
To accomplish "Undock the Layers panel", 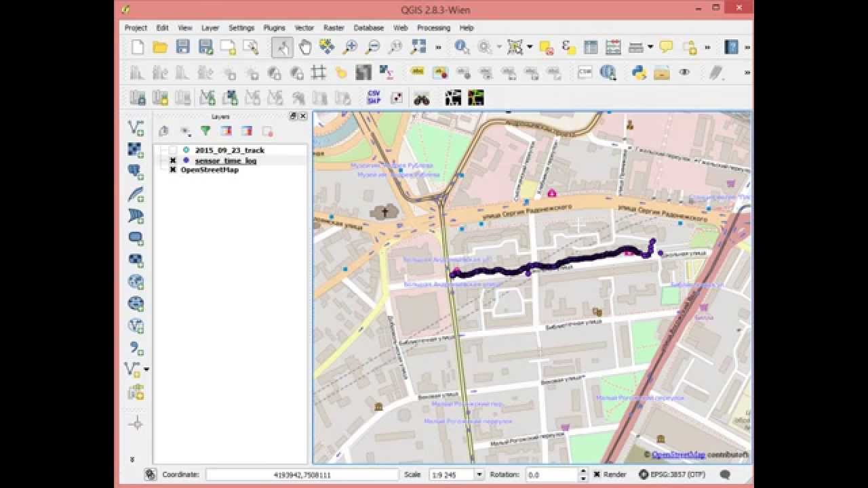I will (293, 117).
